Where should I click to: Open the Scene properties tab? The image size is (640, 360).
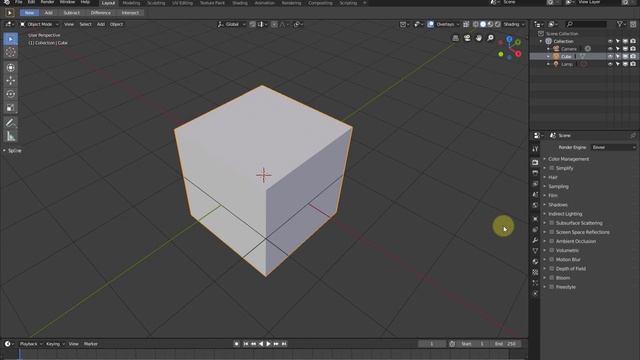pyautogui.click(x=535, y=194)
